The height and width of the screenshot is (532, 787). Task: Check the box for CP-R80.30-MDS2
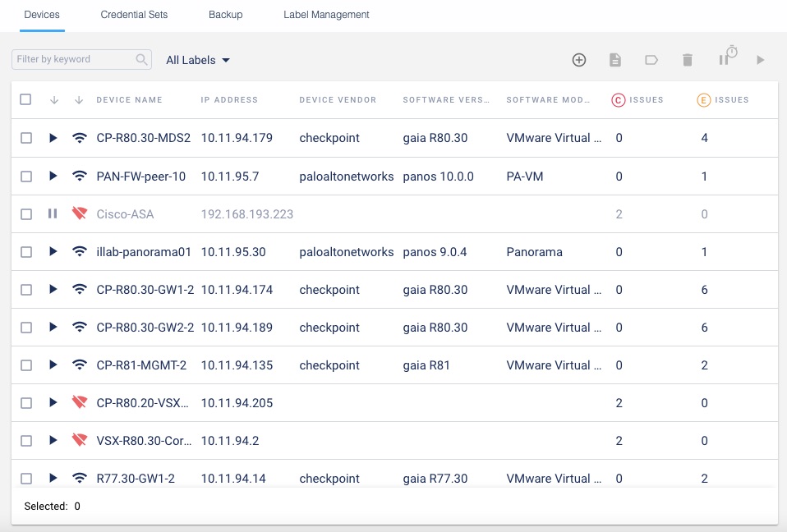tap(26, 138)
